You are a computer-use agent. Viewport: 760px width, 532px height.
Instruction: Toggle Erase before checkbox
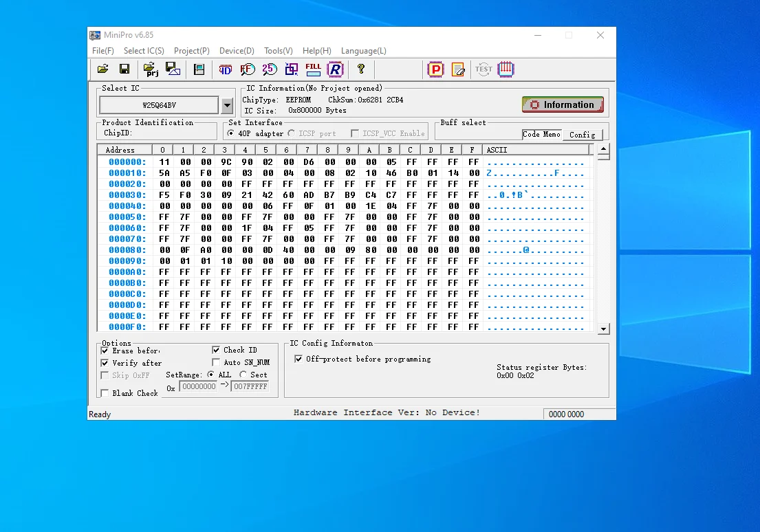click(x=105, y=351)
